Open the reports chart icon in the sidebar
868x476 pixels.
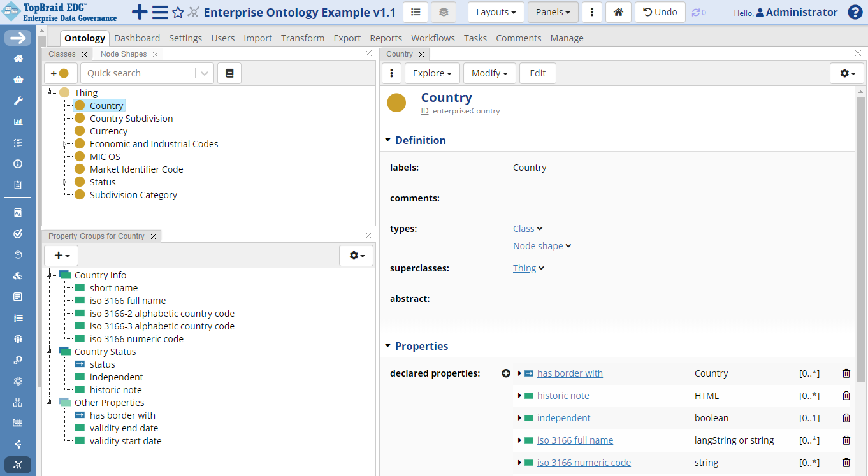[x=17, y=121]
